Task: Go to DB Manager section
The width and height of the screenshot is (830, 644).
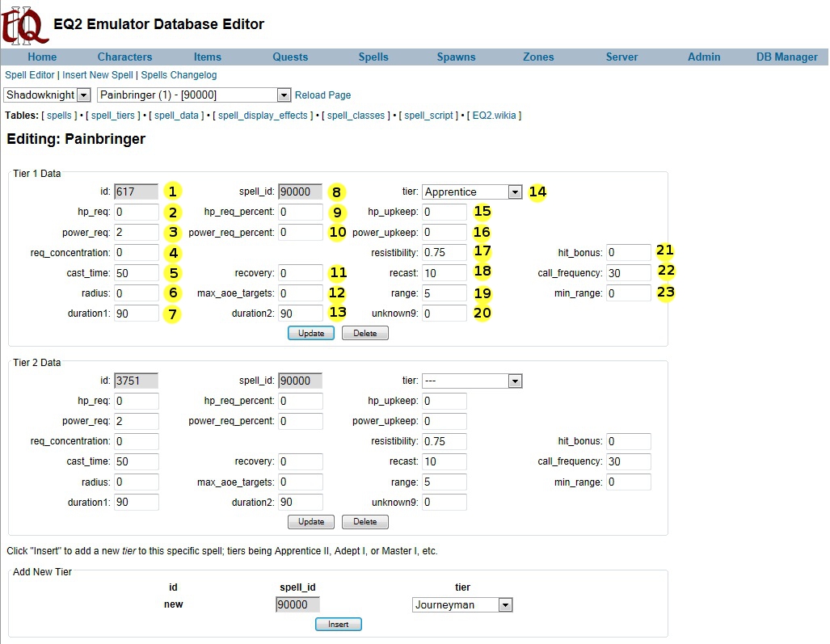Action: pos(786,57)
